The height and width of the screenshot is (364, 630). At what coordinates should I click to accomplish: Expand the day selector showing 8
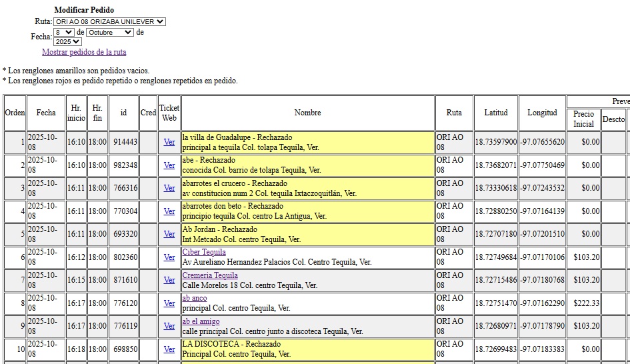pyautogui.click(x=64, y=32)
